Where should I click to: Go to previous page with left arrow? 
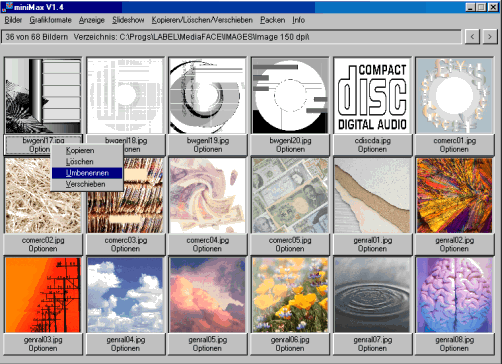[x=472, y=37]
